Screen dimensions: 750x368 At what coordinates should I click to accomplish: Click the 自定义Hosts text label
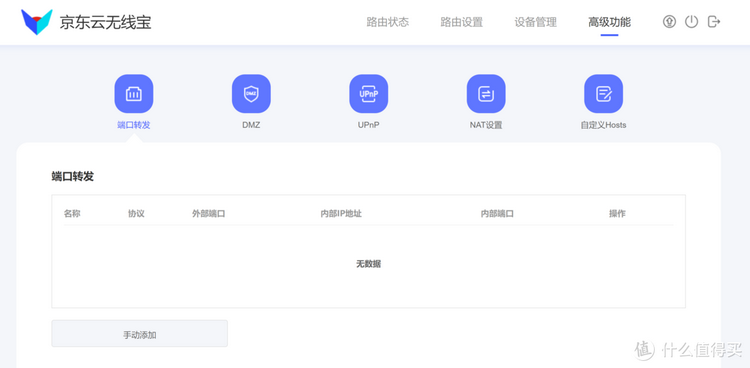tap(603, 125)
